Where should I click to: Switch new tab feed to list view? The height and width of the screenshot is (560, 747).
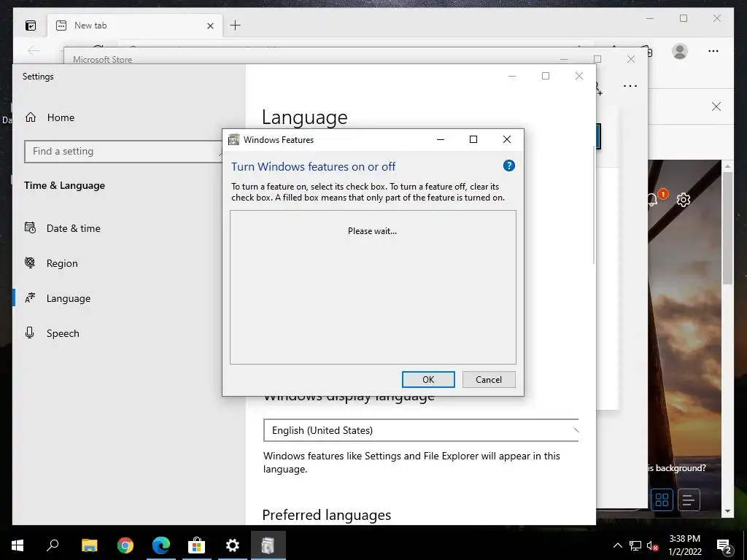pyautogui.click(x=689, y=500)
